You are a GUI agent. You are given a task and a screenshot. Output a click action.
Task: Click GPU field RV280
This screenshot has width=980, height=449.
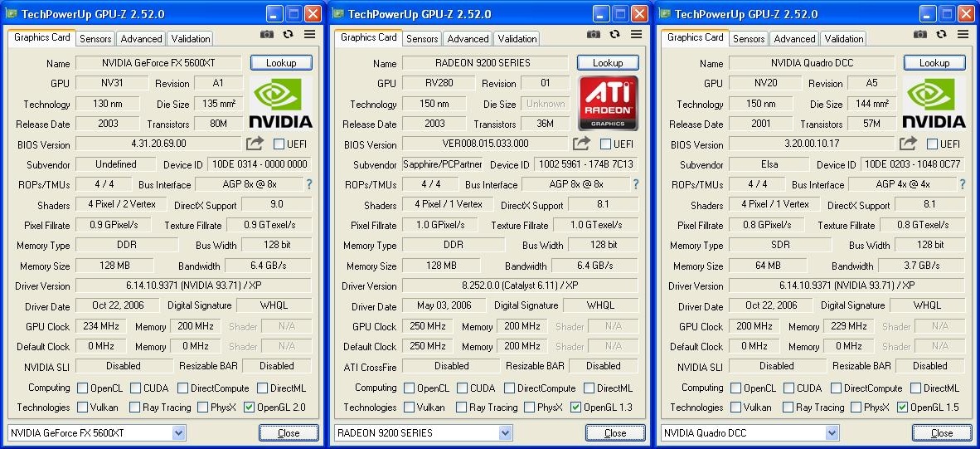[439, 83]
